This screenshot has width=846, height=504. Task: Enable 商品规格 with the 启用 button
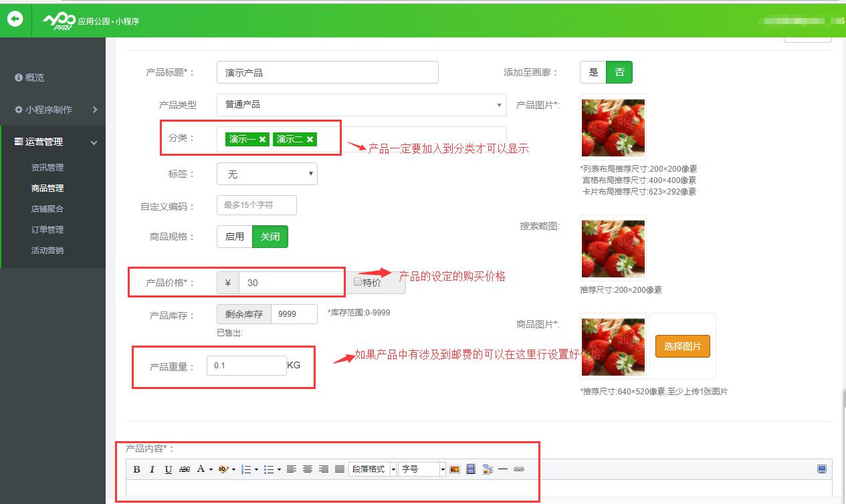pos(235,237)
